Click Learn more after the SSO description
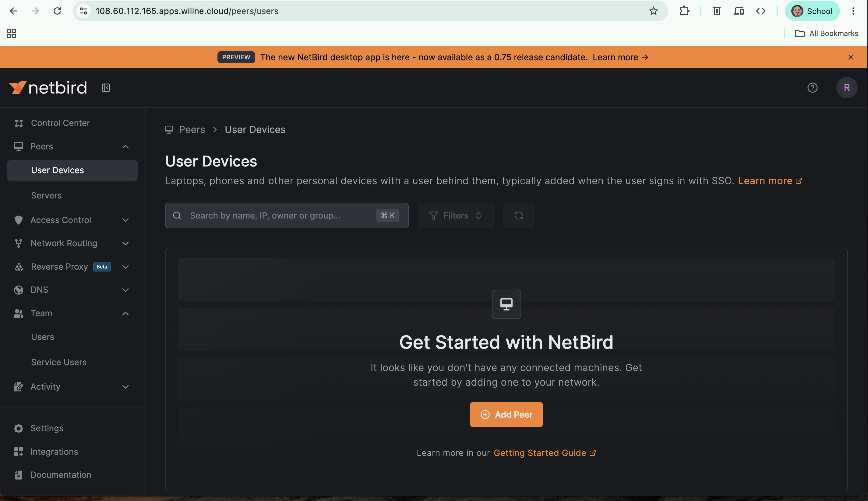The height and width of the screenshot is (501, 868). (x=770, y=181)
